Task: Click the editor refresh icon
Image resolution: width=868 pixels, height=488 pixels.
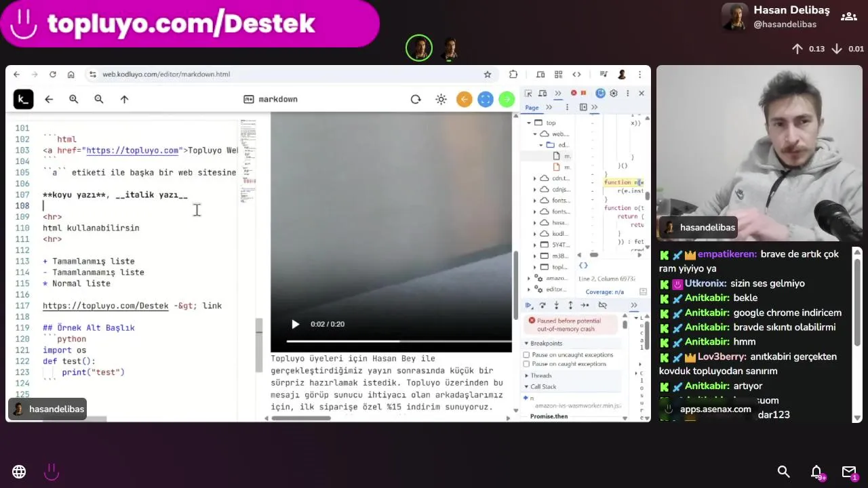Action: pyautogui.click(x=416, y=99)
